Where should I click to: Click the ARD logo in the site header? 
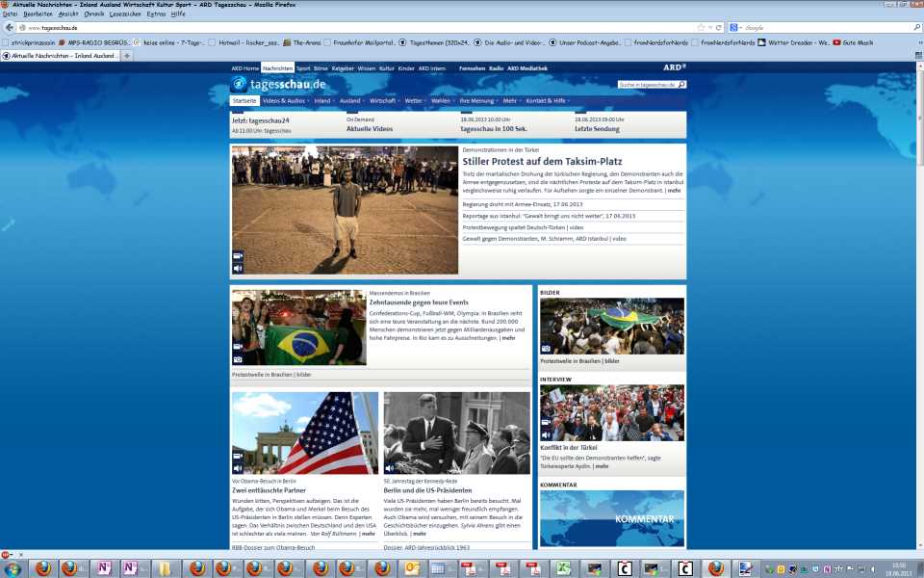coord(675,67)
